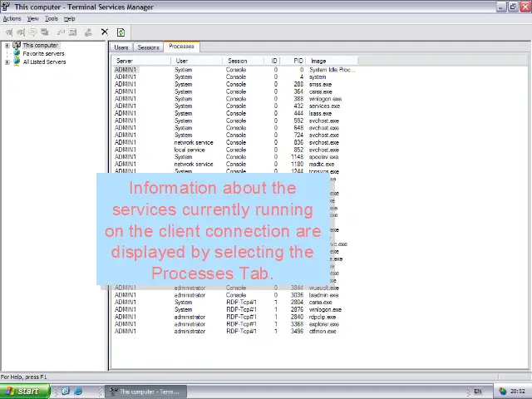The height and width of the screenshot is (399, 532).
Task: Sort by the Image column header
Action: point(332,61)
